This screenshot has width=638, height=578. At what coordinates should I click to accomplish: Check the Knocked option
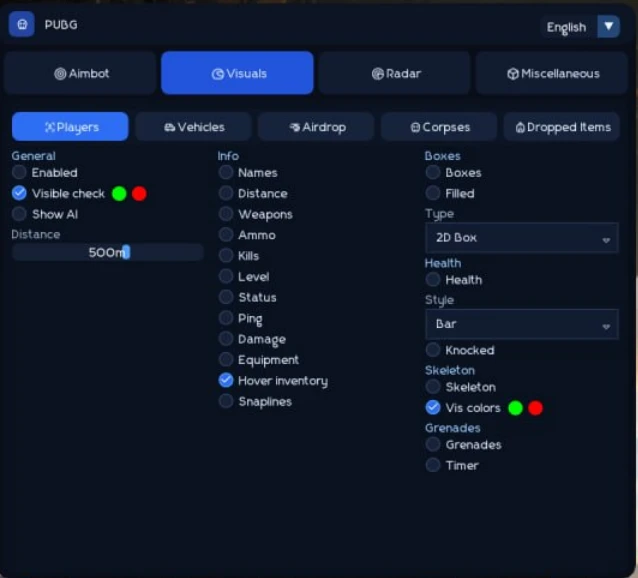tap(433, 350)
